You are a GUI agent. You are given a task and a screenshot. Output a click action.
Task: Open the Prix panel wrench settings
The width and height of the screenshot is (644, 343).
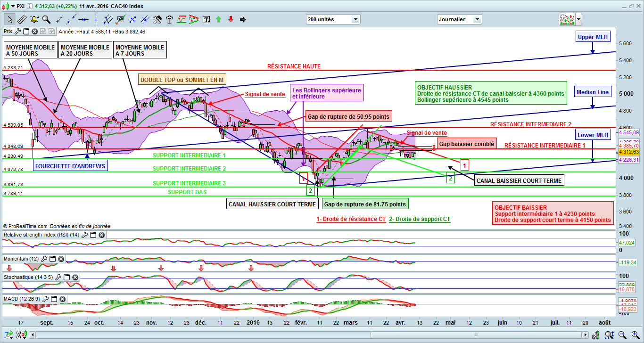(18, 32)
